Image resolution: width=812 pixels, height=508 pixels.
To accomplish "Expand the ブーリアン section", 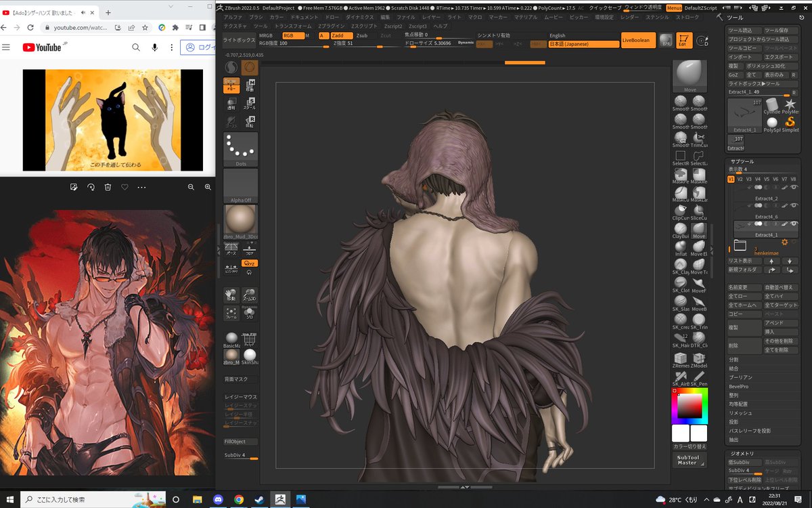I will pyautogui.click(x=739, y=377).
